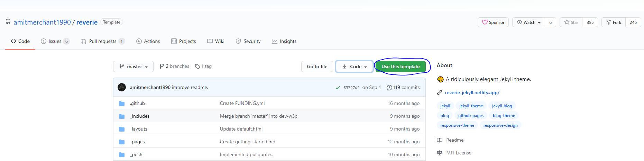Open the Pull requests tab

point(103,41)
